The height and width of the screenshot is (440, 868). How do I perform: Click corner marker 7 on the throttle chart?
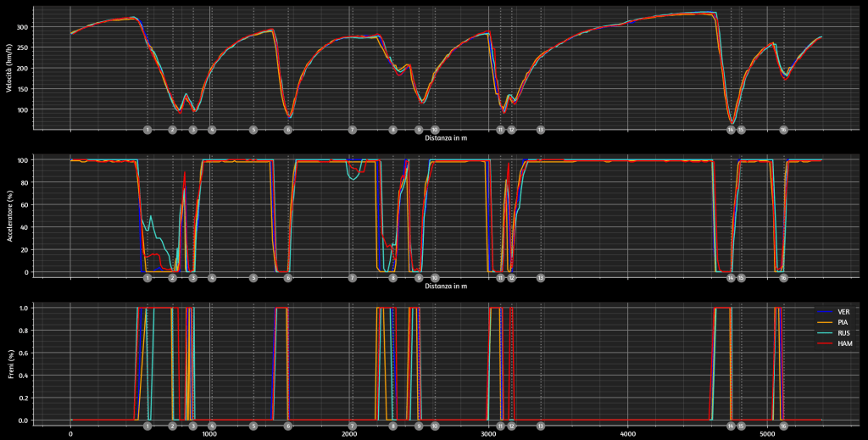coord(352,278)
